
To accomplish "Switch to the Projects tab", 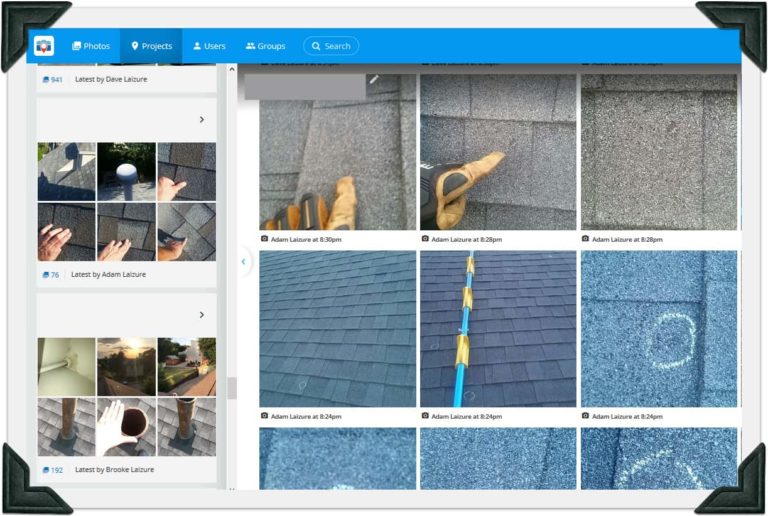I will point(151,46).
